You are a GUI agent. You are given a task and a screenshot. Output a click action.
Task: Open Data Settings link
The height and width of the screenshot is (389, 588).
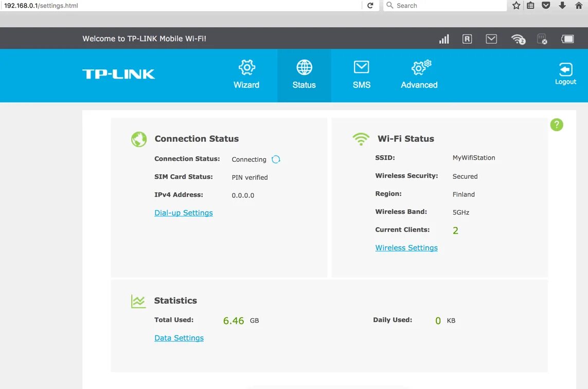tap(179, 338)
